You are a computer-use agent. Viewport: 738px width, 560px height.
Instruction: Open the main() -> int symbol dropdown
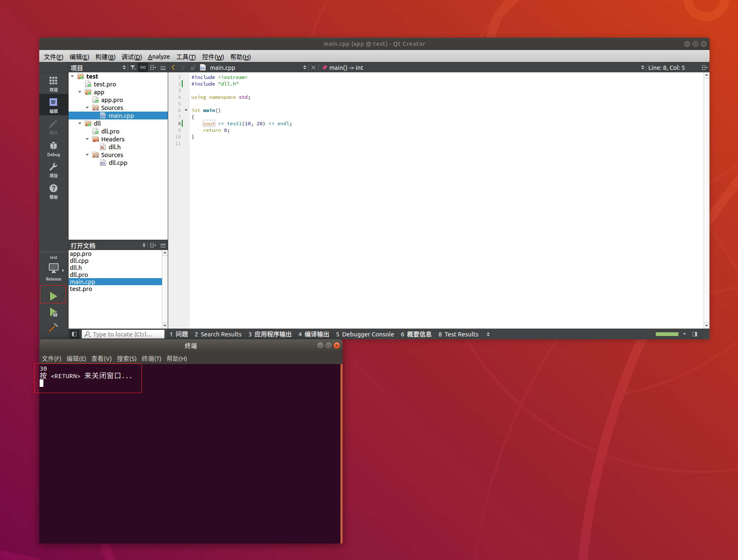483,67
